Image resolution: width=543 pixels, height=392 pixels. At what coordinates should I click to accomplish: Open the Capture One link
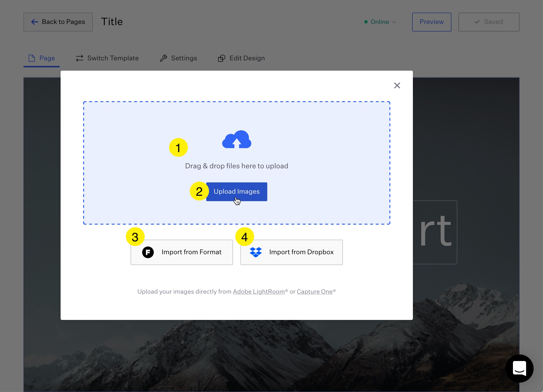(314, 292)
